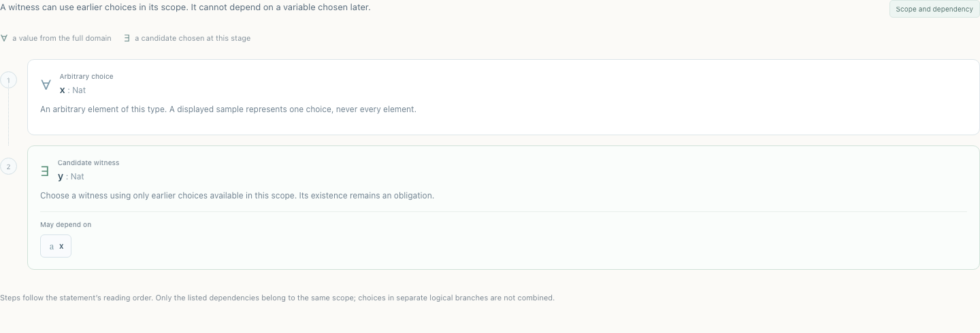This screenshot has width=980, height=333.
Task: Click the header sentence about witness scope
Action: point(185,7)
